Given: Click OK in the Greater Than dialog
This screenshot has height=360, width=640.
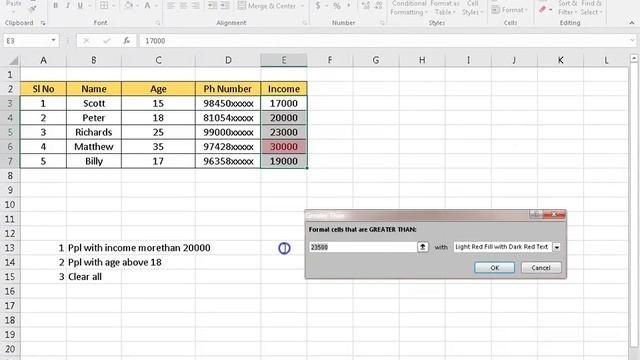Looking at the screenshot, I should click(494, 268).
